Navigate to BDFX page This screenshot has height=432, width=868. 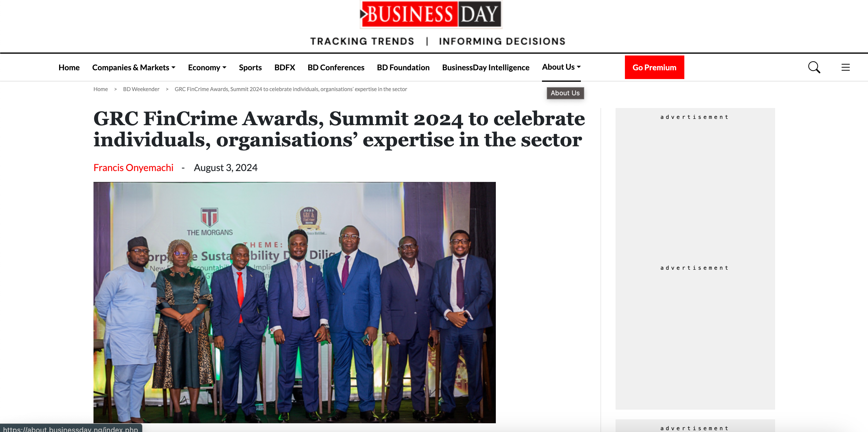(x=284, y=67)
